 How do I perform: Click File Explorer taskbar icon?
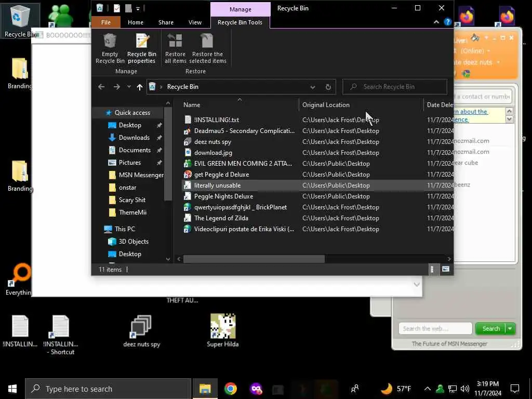pyautogui.click(x=205, y=389)
